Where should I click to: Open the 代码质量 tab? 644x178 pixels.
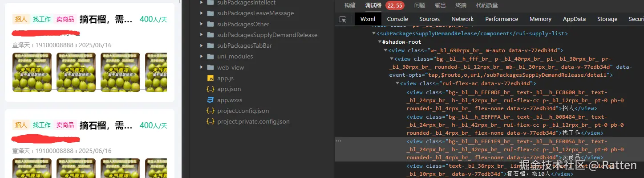pyautogui.click(x=487, y=5)
